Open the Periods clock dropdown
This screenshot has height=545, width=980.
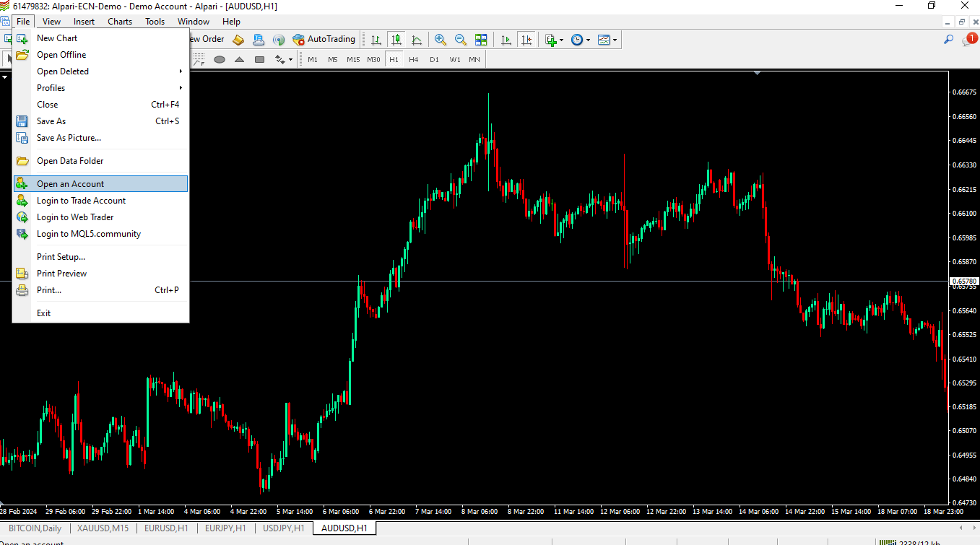pyautogui.click(x=581, y=40)
